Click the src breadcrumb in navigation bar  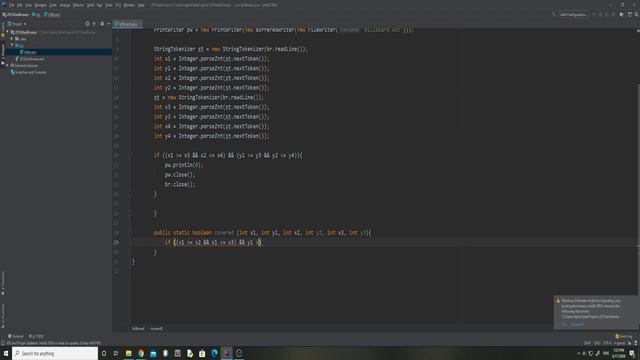[36, 15]
